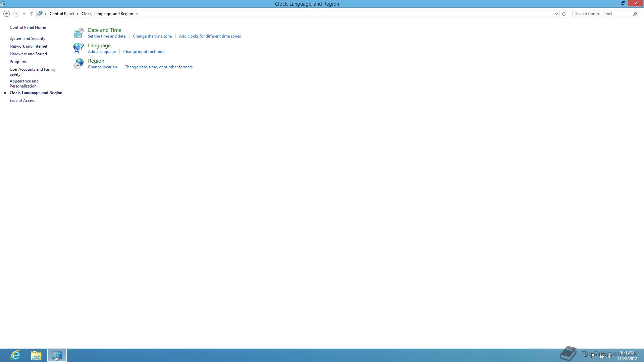Click the Region globe clock icon
This screenshot has height=362, width=644.
pos(78,64)
